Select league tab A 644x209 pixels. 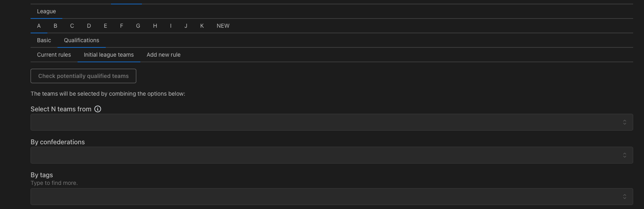pos(39,26)
